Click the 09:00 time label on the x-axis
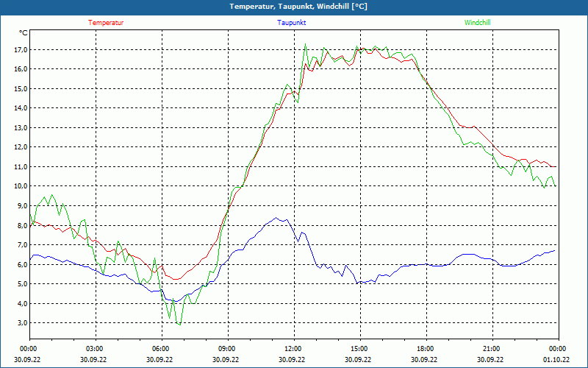Screen dimensions: 588x368 click(226, 349)
